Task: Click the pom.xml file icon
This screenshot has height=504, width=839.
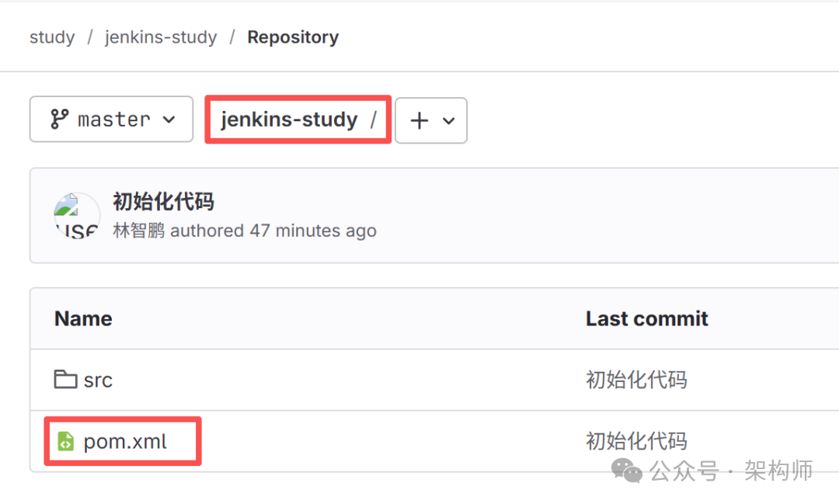Action: (x=66, y=442)
